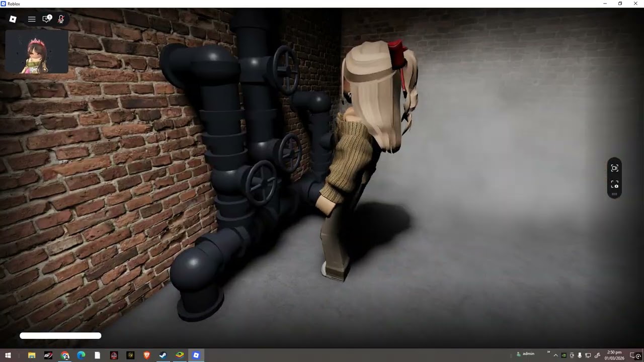Open the clock showing 2:50 pm
This screenshot has height=362, width=644.
(614, 355)
